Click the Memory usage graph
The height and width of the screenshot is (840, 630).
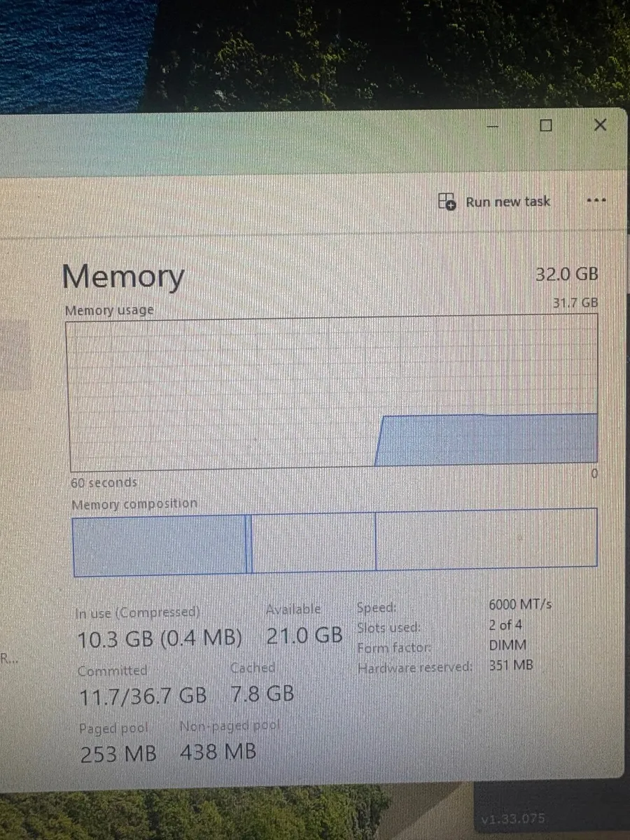[332, 392]
